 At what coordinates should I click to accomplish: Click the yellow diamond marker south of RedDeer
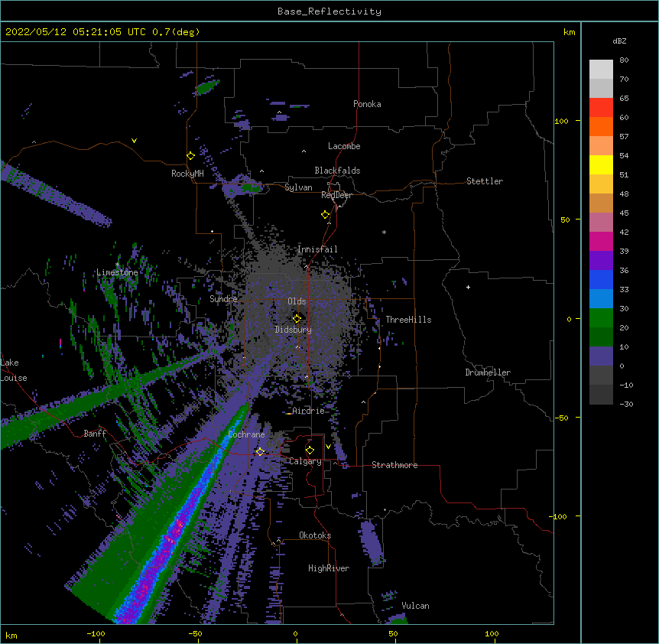pos(325,215)
